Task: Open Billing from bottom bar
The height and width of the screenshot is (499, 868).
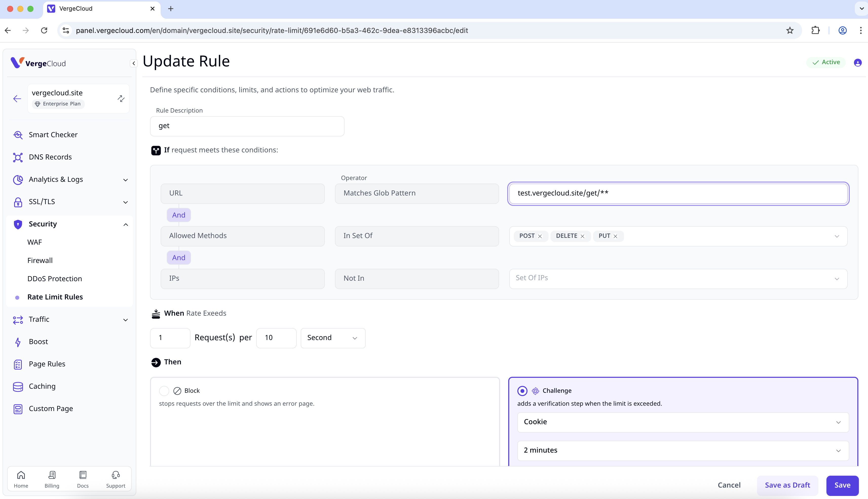Action: (x=52, y=479)
